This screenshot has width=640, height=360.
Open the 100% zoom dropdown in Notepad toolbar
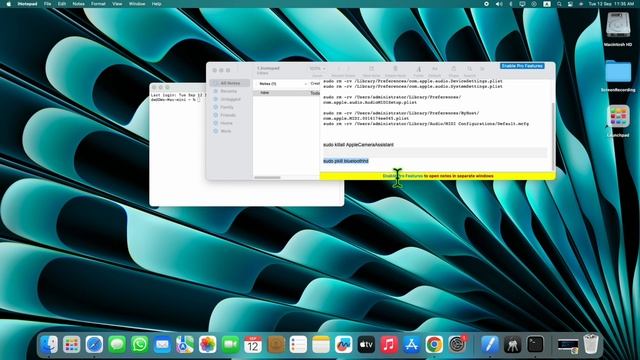click(x=317, y=69)
